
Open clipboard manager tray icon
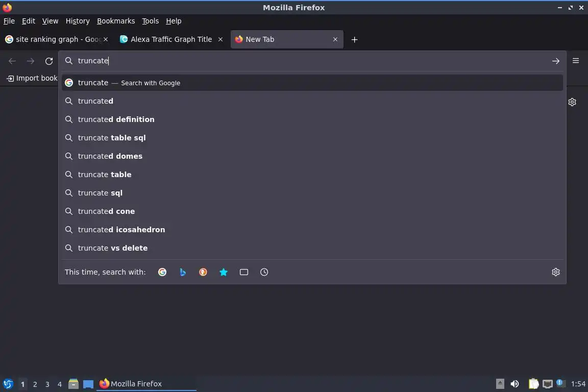click(x=533, y=384)
